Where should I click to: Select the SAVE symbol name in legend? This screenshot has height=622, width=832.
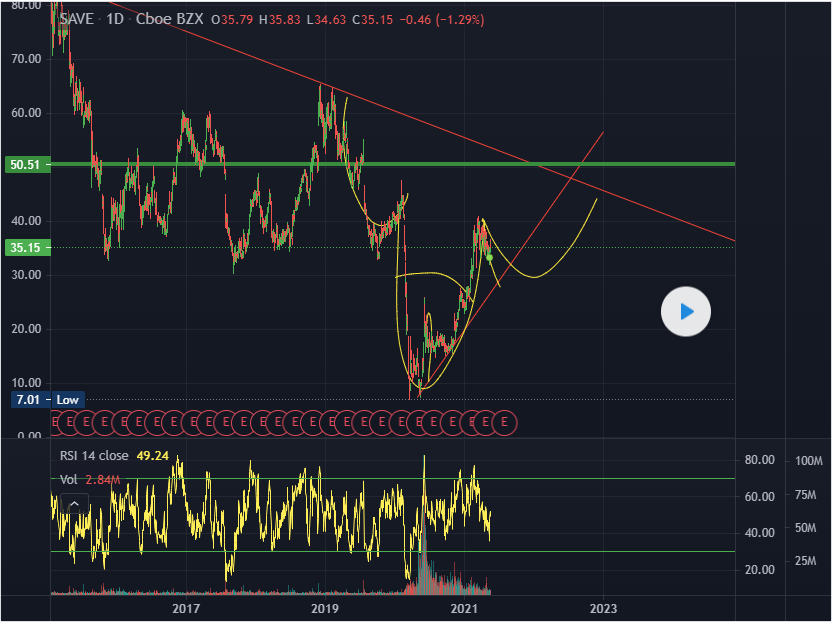point(76,20)
